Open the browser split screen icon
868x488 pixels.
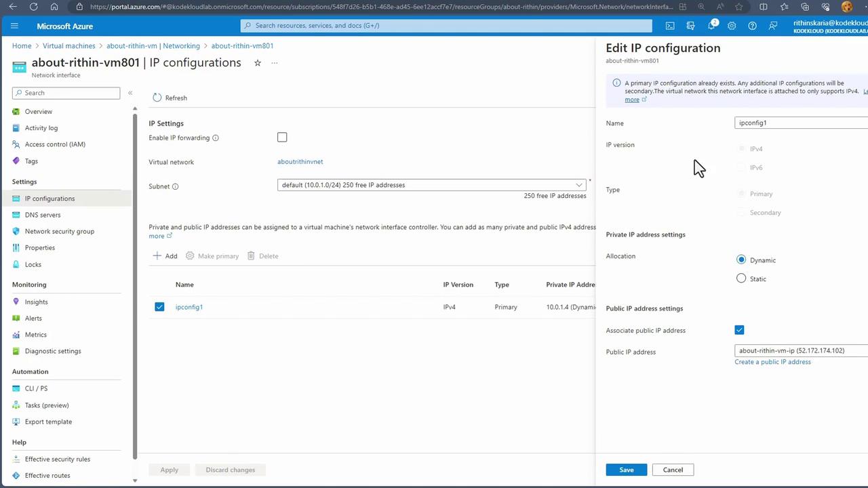coord(764,7)
